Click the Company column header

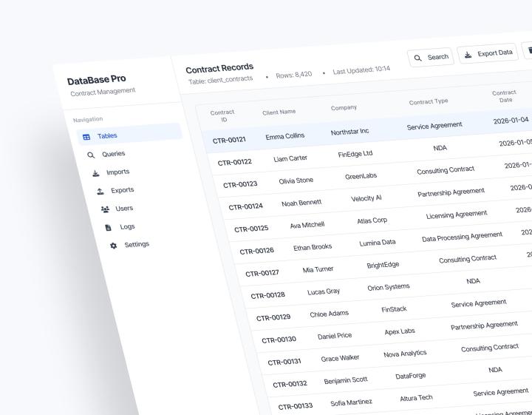click(344, 108)
